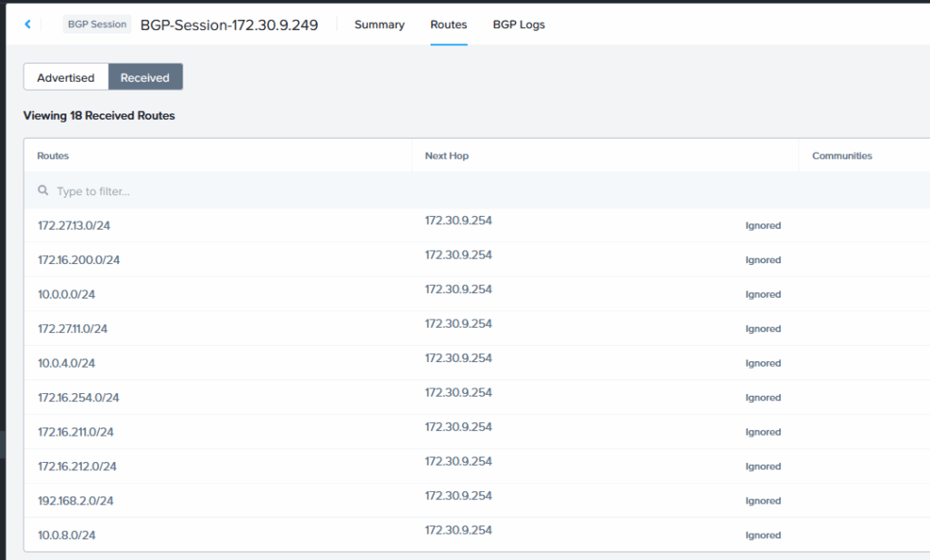The height and width of the screenshot is (560, 930).
Task: Click the Next Hop column header
Action: (447, 156)
